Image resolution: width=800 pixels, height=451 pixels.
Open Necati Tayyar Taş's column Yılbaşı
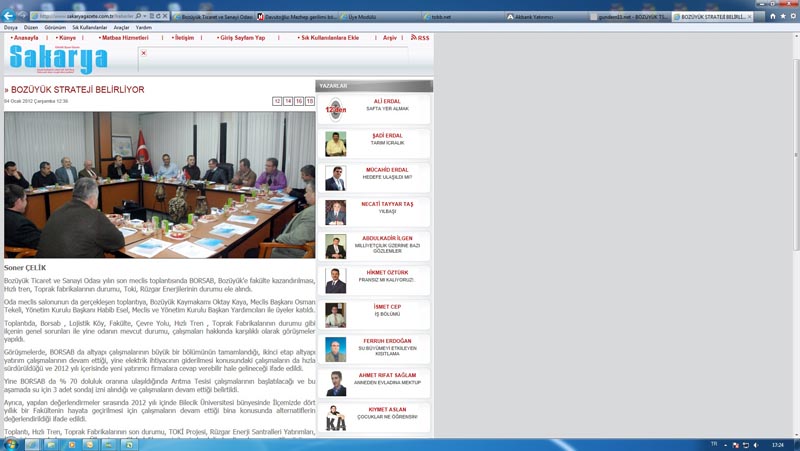387,211
